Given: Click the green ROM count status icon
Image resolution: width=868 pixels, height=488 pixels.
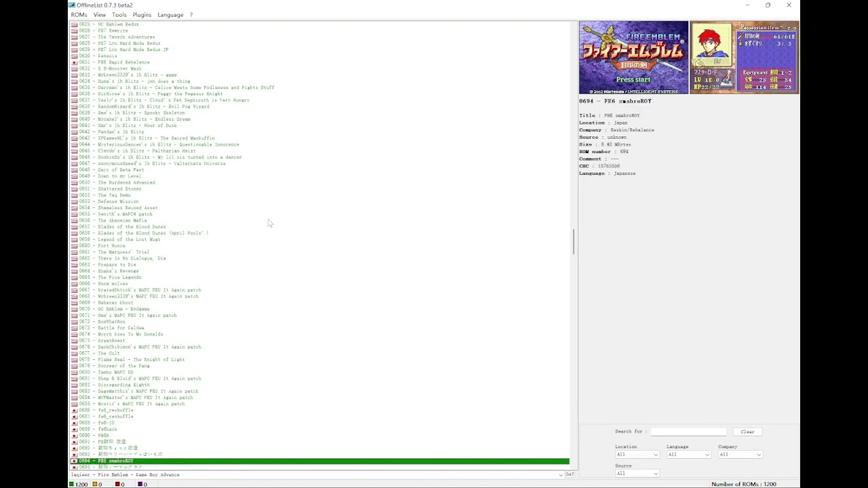Looking at the screenshot, I should click(72, 485).
